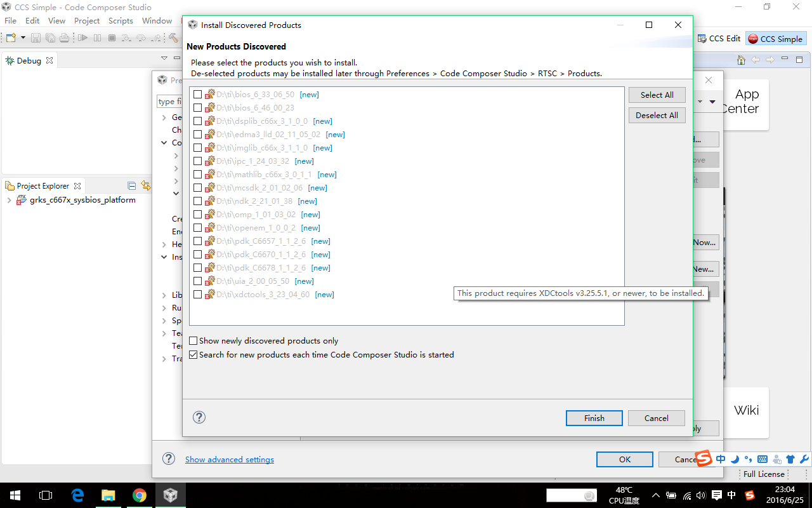Switch to the CCS Edit perspective
This screenshot has width=812, height=508.
(719, 39)
